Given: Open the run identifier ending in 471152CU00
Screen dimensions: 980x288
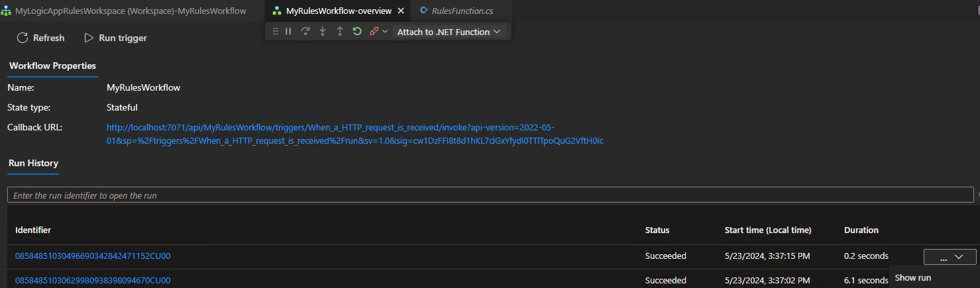Looking at the screenshot, I should pos(93,256).
